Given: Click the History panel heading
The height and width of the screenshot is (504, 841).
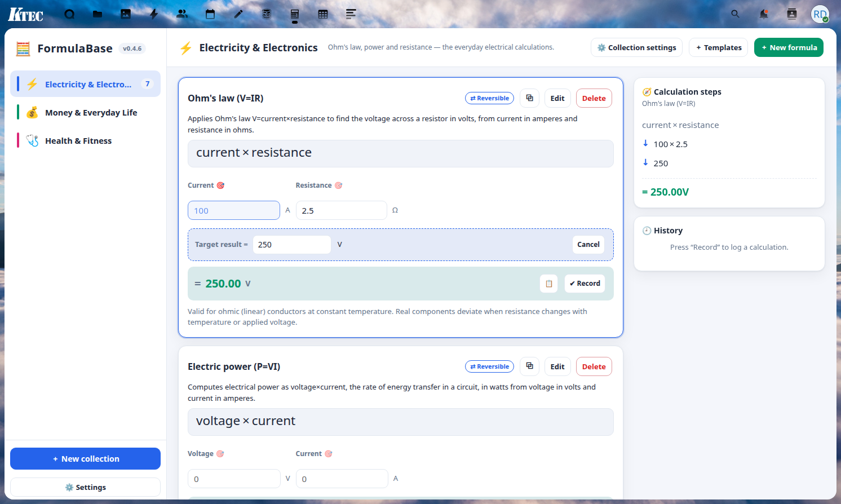Looking at the screenshot, I should coord(662,231).
